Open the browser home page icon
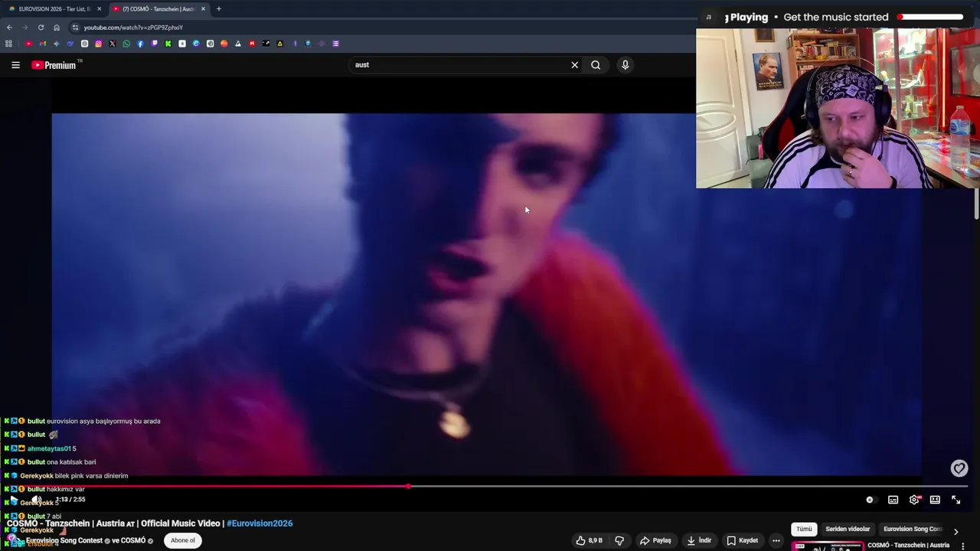The image size is (980, 551). point(56,28)
